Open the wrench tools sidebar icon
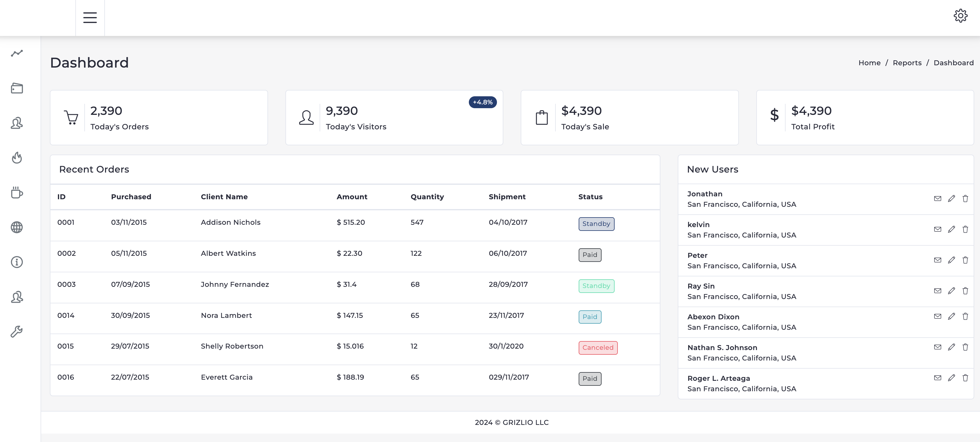Image resolution: width=980 pixels, height=442 pixels. coord(17,331)
